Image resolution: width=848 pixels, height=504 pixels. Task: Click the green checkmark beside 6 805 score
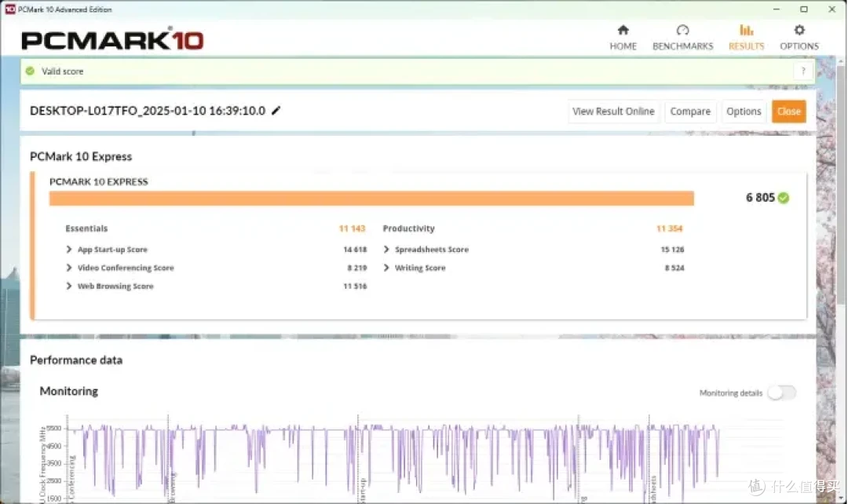tap(783, 198)
